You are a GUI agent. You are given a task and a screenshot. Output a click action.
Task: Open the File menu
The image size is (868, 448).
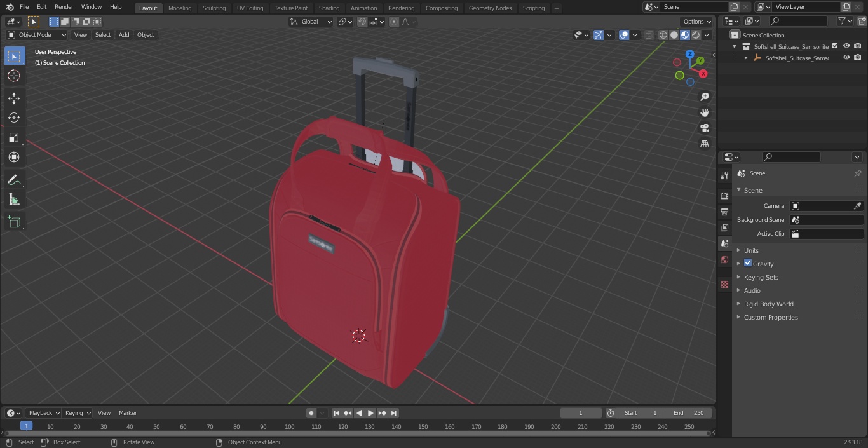(x=24, y=7)
